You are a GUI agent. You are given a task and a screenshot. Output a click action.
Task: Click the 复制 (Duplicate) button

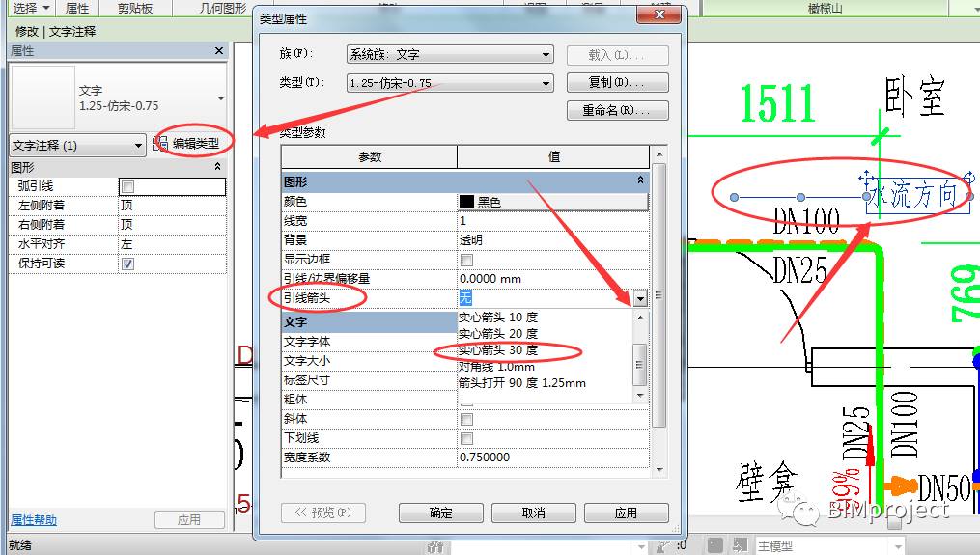618,83
